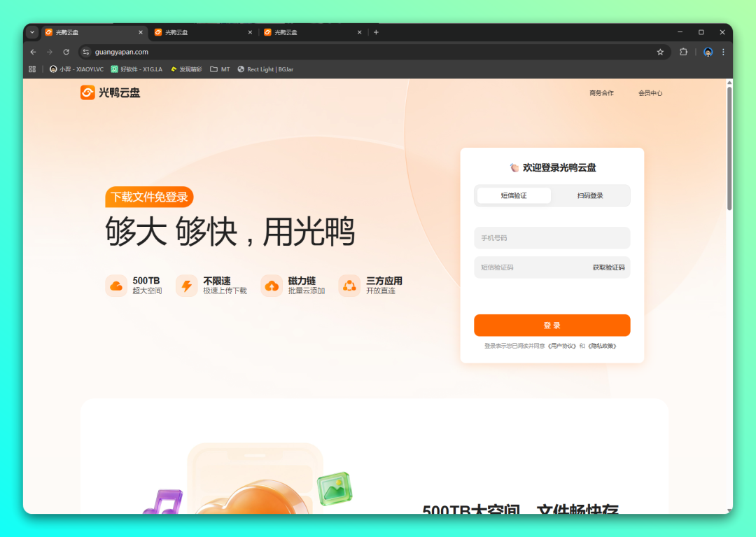Click the 500TB cloud storage icon
The width and height of the screenshot is (756, 537).
coord(116,286)
